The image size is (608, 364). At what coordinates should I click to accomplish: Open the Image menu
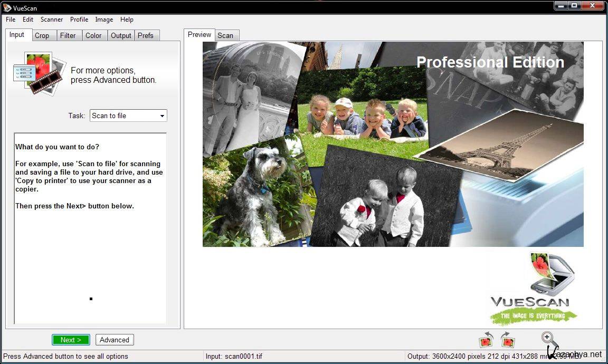pos(104,20)
